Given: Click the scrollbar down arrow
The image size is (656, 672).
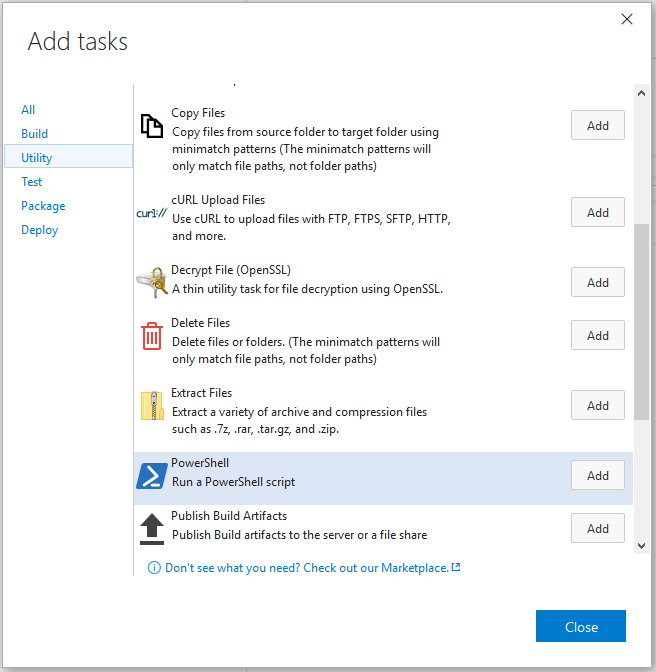Looking at the screenshot, I should click(x=641, y=546).
